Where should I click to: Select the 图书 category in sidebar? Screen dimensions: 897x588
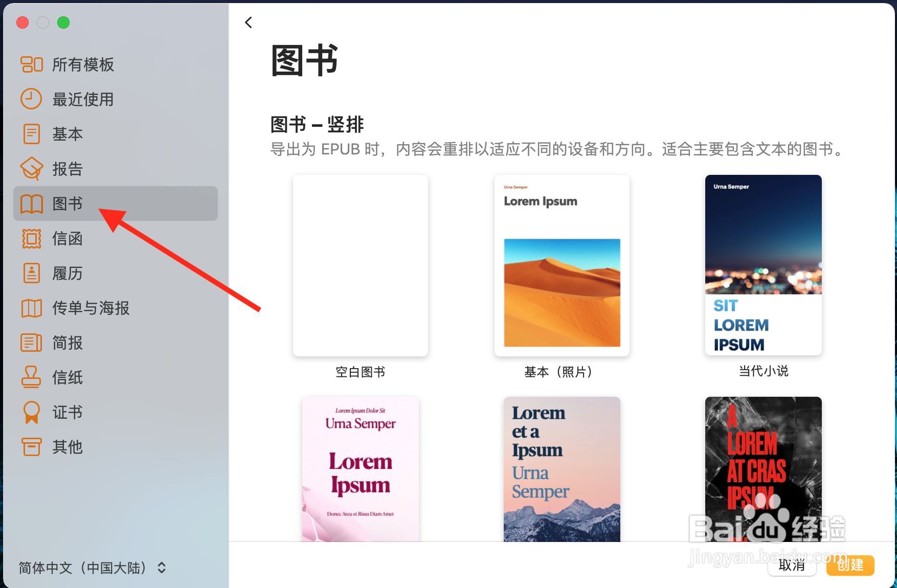pos(66,203)
